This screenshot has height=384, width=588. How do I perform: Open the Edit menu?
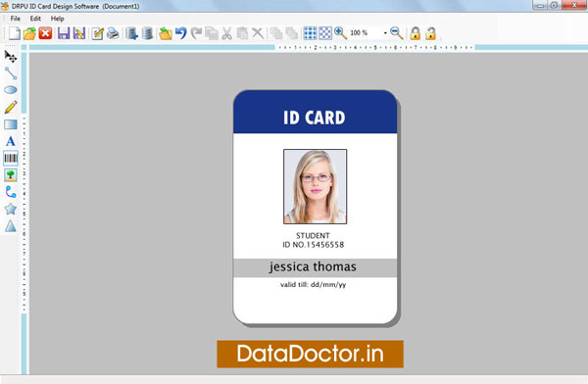(35, 19)
